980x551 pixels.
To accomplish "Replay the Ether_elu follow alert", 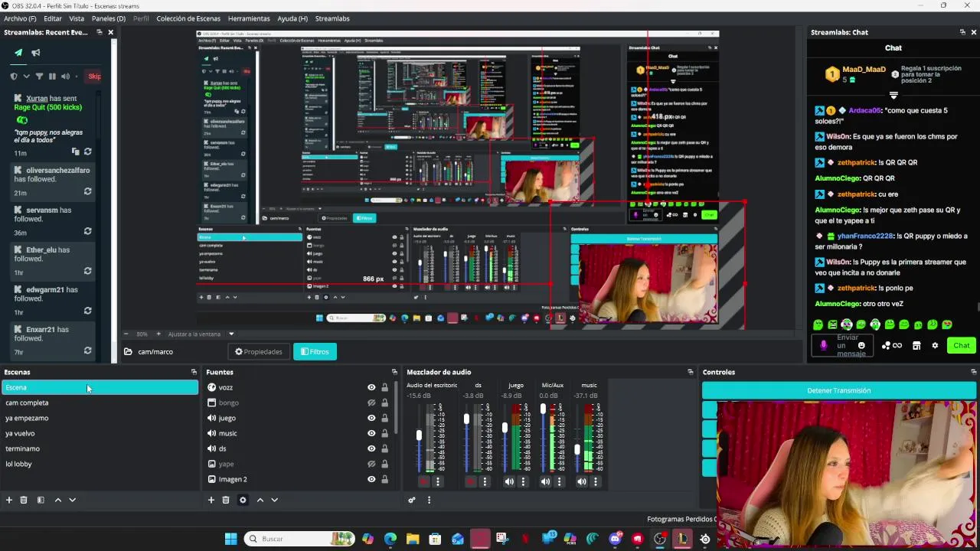I will 87,271.
